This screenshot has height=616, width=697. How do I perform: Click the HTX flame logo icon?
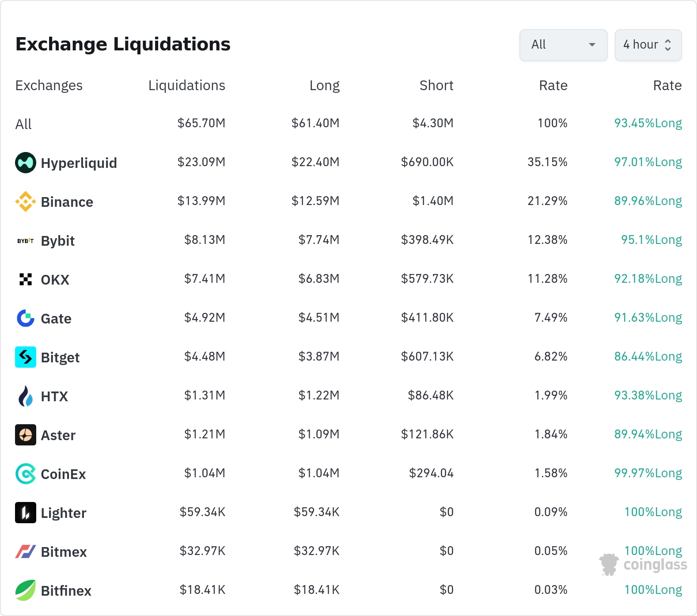pos(26,396)
